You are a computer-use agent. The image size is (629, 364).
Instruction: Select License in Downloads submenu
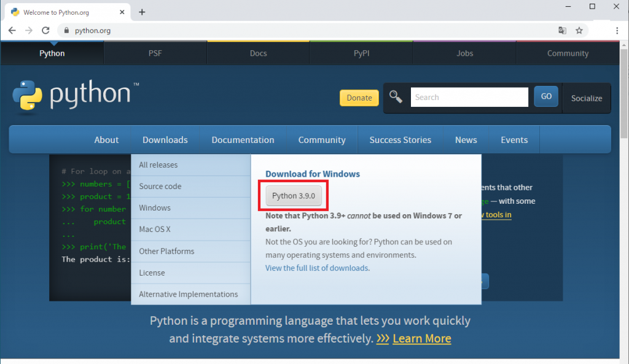191,273
